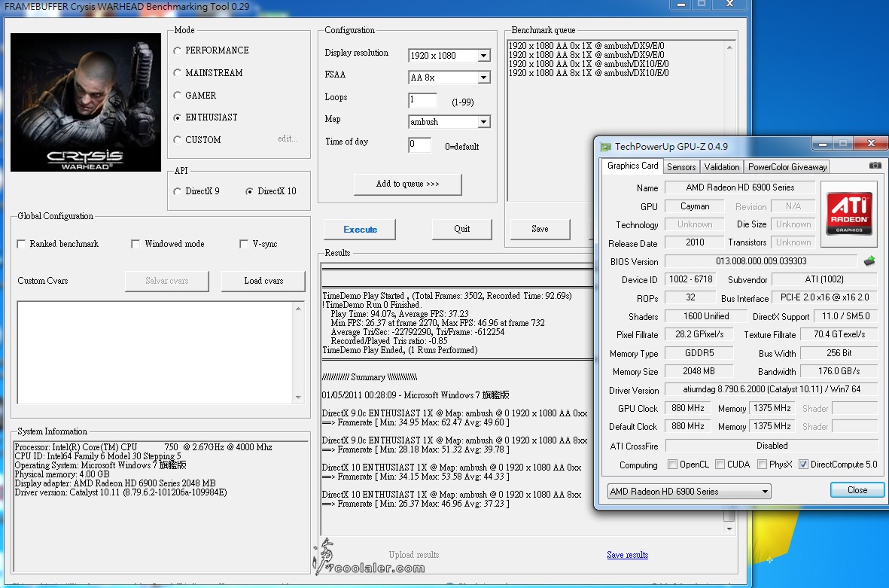Click the Close button in GPU-Z

point(857,490)
